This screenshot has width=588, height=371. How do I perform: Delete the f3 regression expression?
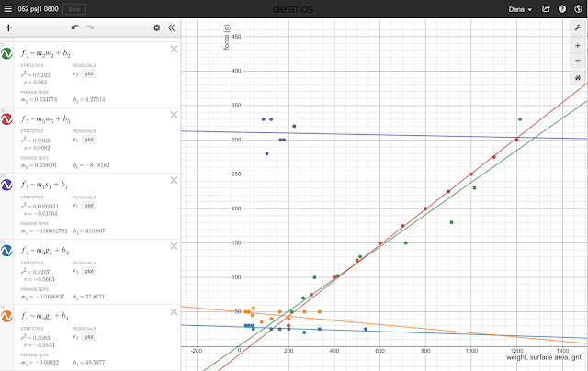pos(174,246)
